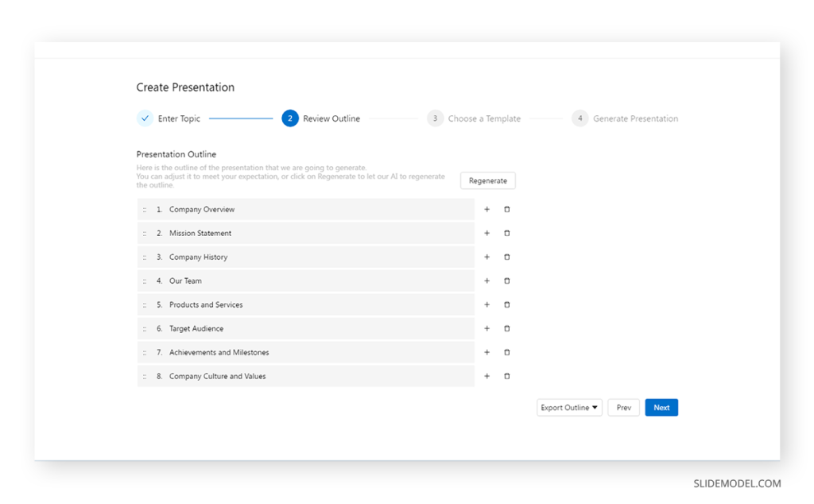Viewport: 814px width, 504px height.
Task: Grab the drag handle of Our Team
Action: [144, 281]
